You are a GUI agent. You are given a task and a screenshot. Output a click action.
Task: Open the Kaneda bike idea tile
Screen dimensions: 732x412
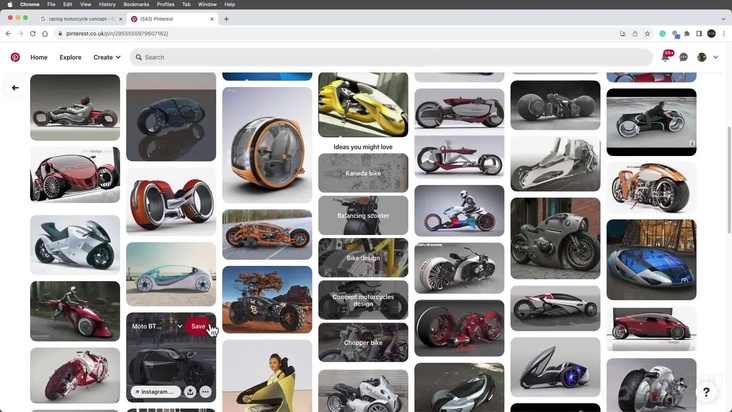coord(363,173)
